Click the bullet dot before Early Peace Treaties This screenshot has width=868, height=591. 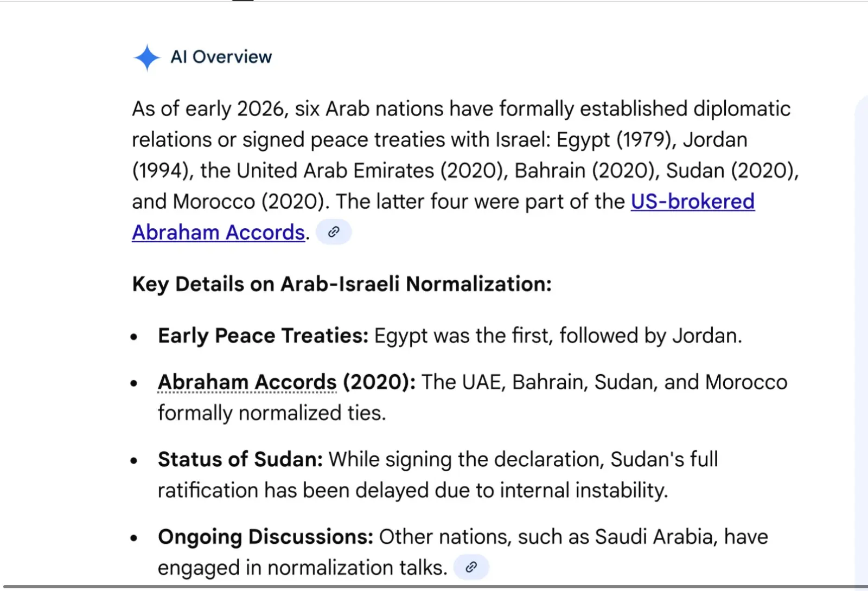[x=134, y=337]
